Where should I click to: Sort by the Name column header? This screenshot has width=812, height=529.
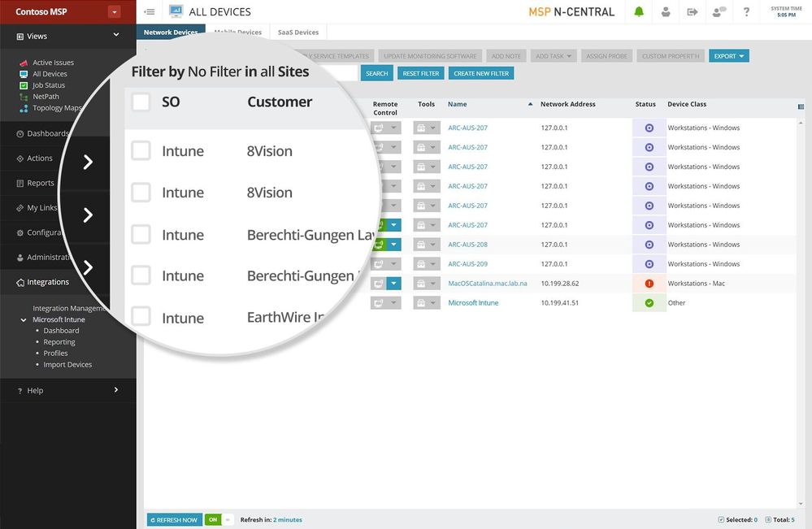(x=458, y=104)
